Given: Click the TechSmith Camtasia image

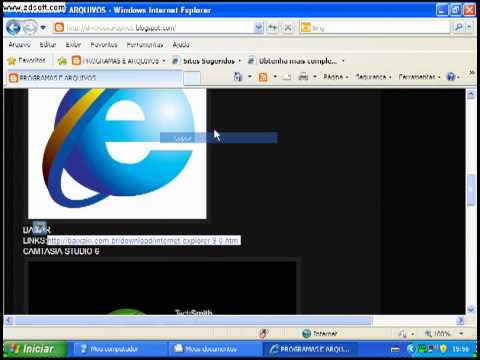Looking at the screenshot, I should (x=162, y=288).
